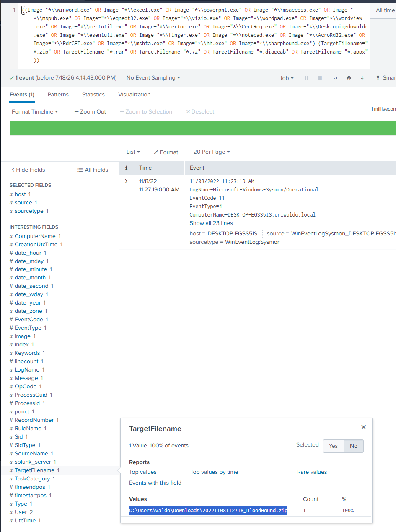Click the Hide Fields button
Viewport: 396px width, 532px height.
click(x=28, y=170)
